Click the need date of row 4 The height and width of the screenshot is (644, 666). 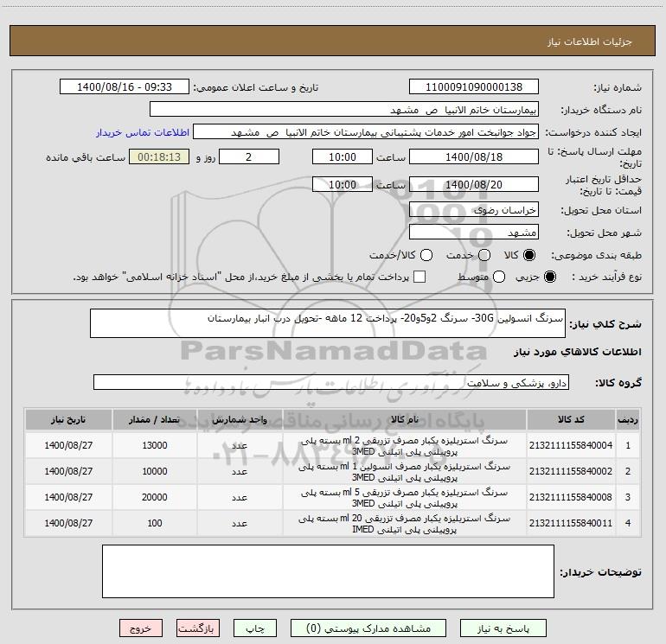(68, 523)
